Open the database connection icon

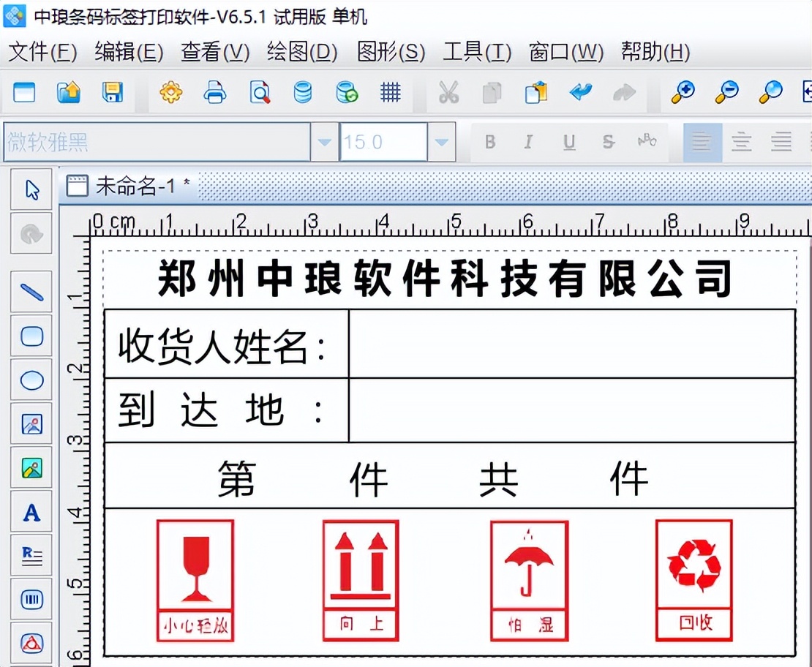pos(302,93)
